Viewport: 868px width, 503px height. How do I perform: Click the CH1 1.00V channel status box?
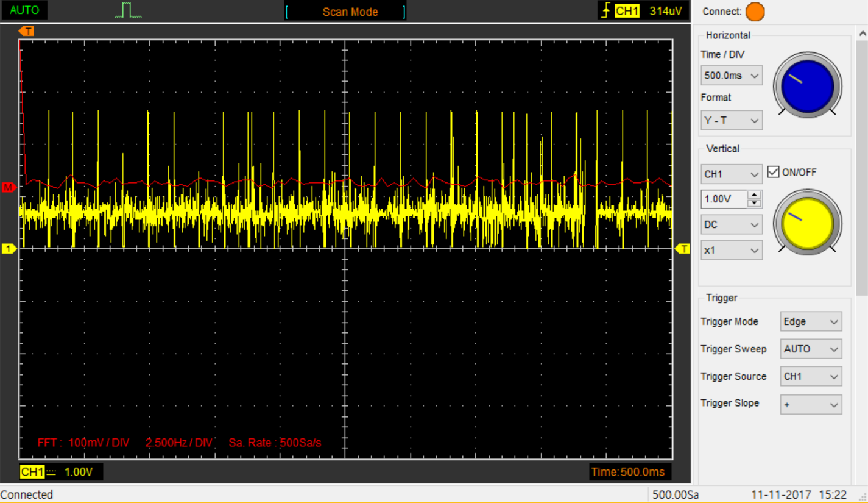coord(61,472)
